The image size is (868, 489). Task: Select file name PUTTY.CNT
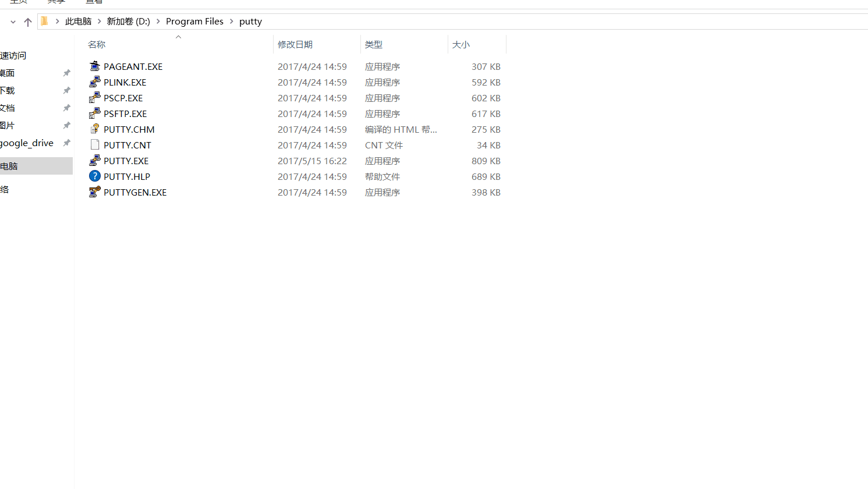[x=127, y=145]
